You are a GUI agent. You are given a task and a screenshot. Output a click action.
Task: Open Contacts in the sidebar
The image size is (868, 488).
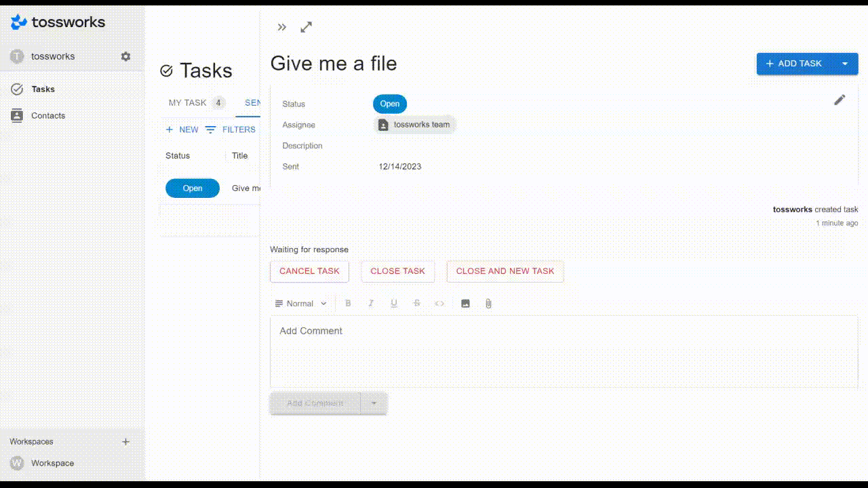coord(47,116)
